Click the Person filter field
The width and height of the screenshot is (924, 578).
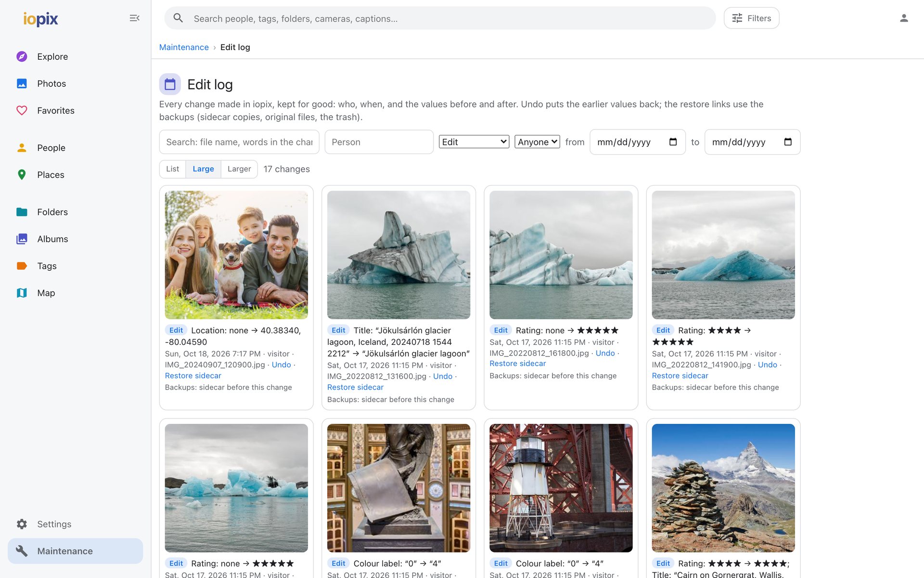tap(379, 142)
